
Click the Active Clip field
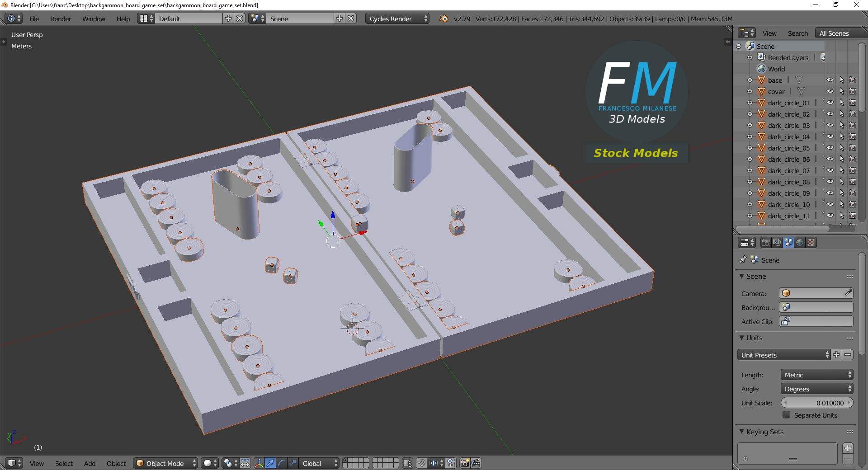click(816, 321)
